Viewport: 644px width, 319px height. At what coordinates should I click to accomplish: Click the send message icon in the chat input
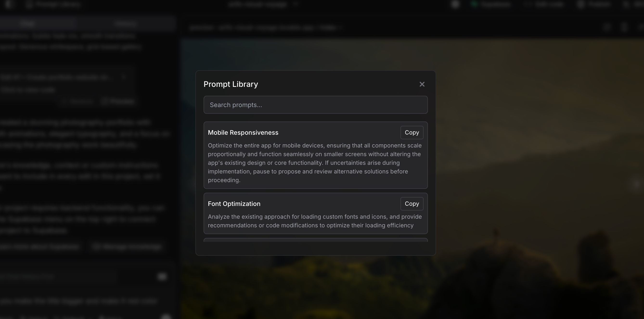coord(162,277)
